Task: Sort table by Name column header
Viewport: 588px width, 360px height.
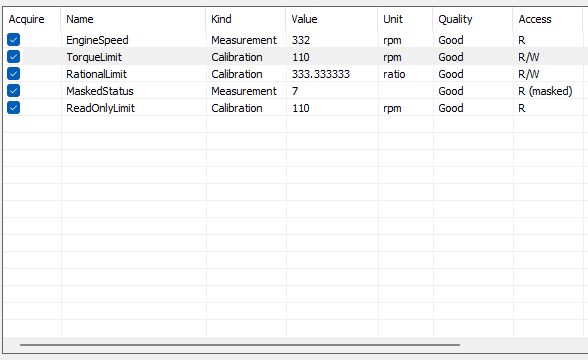Action: coord(133,19)
